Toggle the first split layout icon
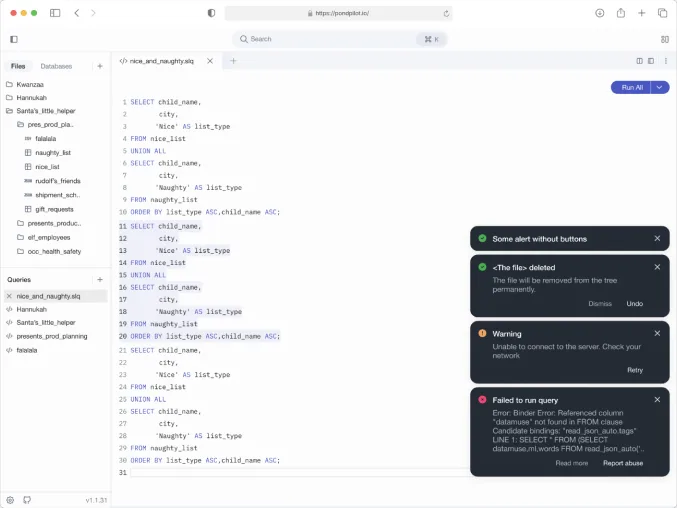The width and height of the screenshot is (677, 508). 639,61
